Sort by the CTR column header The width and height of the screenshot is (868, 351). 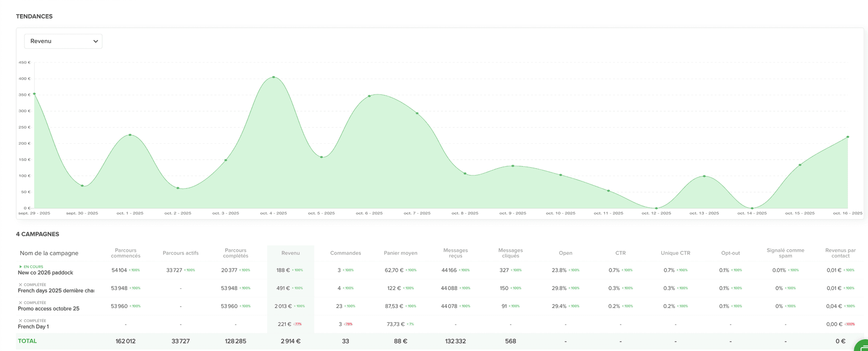(x=620, y=253)
